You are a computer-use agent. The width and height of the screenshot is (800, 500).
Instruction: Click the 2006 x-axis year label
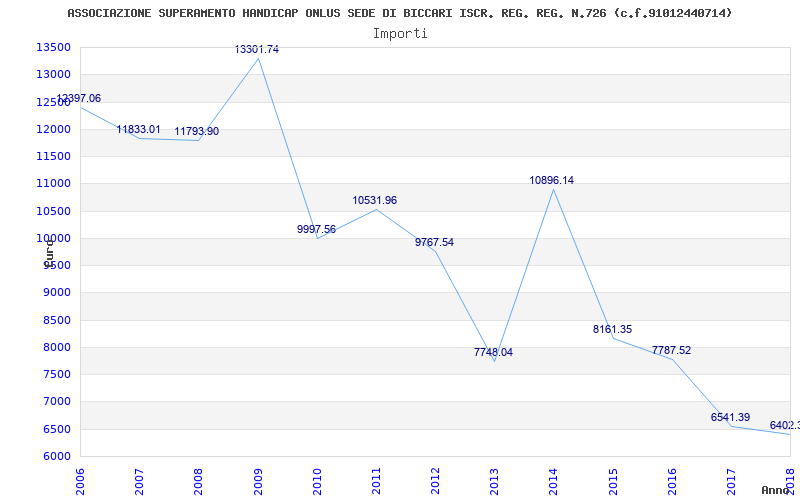coord(81,481)
